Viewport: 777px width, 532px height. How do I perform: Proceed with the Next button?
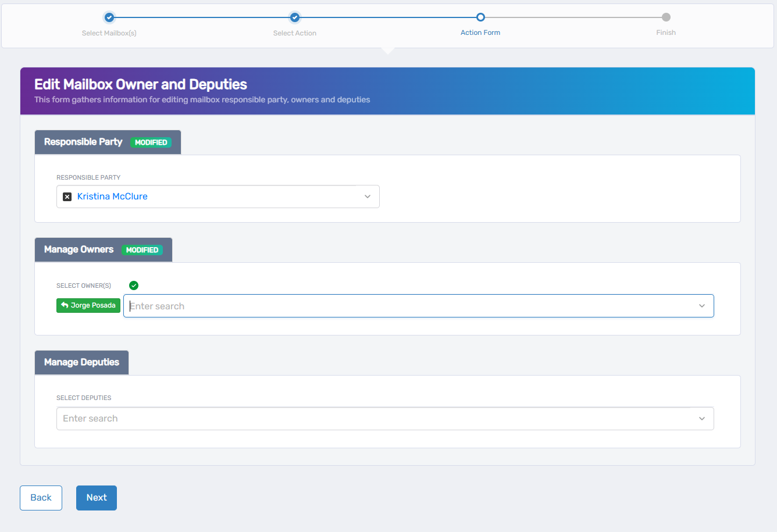tap(97, 498)
